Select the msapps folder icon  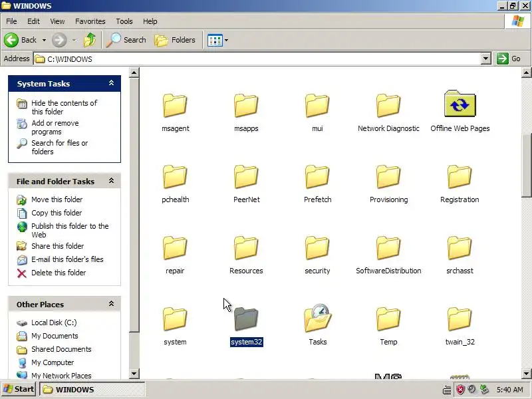click(x=246, y=106)
